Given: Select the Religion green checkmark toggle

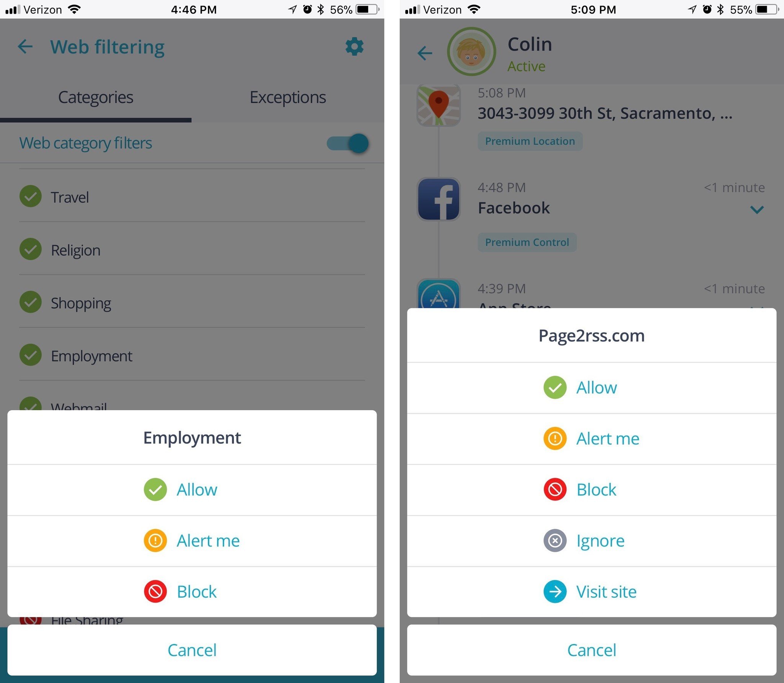Looking at the screenshot, I should [x=31, y=250].
